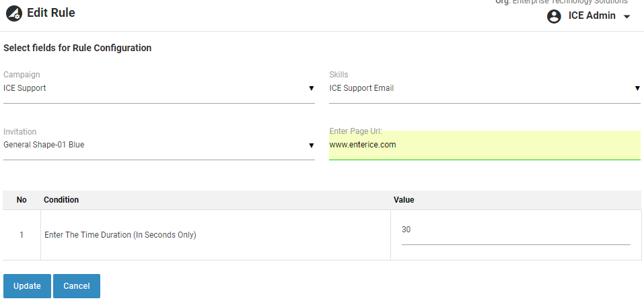This screenshot has height=307, width=644.
Task: Open the Invitation dropdown arrow
Action: click(x=311, y=145)
